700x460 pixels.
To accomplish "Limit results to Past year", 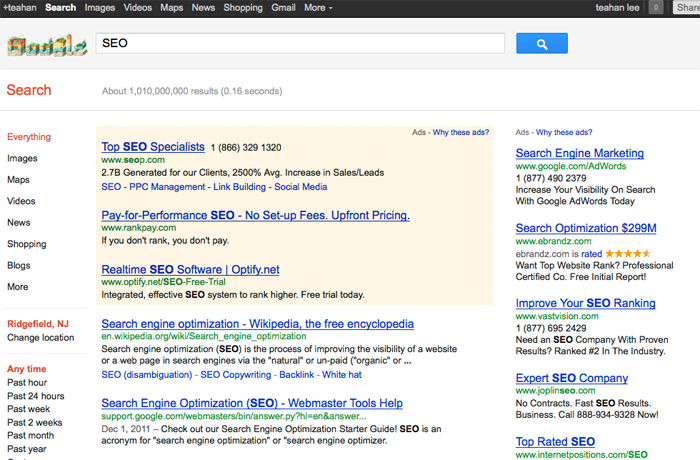I will 27,448.
